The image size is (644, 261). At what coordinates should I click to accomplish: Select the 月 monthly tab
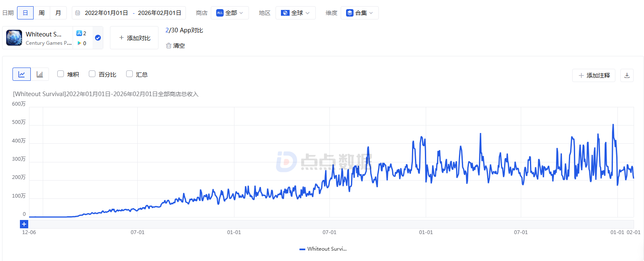click(58, 13)
